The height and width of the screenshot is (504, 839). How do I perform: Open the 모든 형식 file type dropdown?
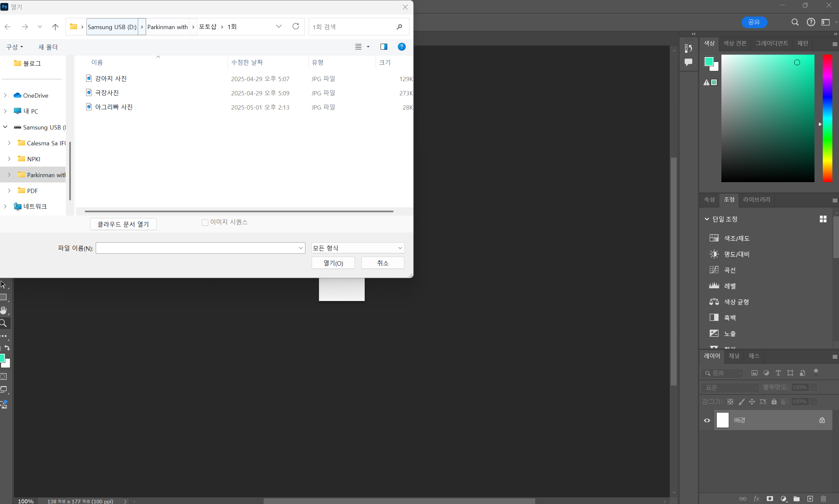coord(358,248)
